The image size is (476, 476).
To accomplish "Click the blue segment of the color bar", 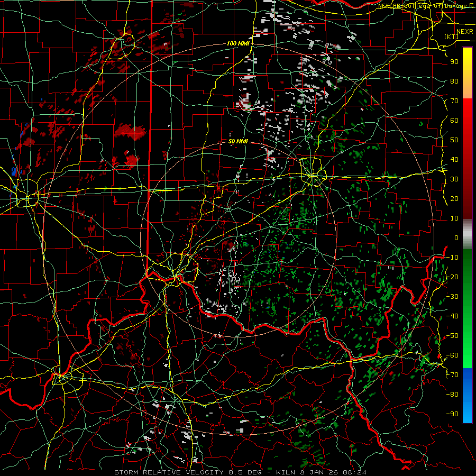I will pos(467,396).
